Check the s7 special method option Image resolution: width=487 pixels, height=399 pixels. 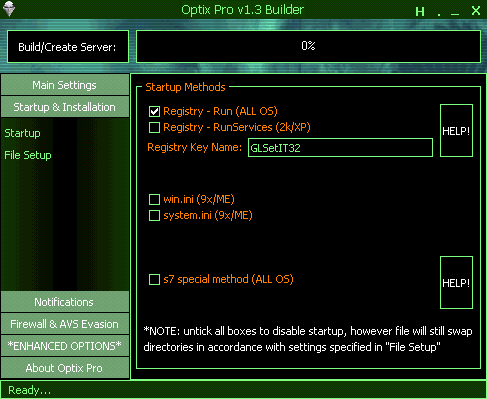(154, 279)
